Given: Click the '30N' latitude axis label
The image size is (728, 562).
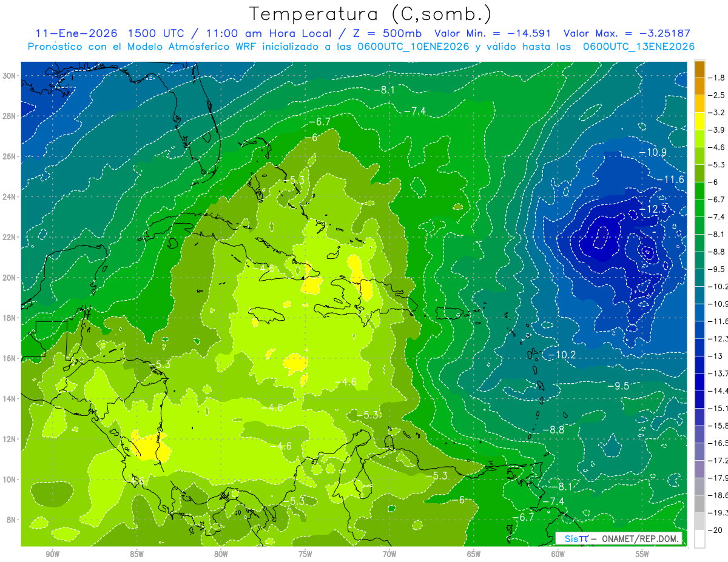Looking at the screenshot, I should pos(10,76).
